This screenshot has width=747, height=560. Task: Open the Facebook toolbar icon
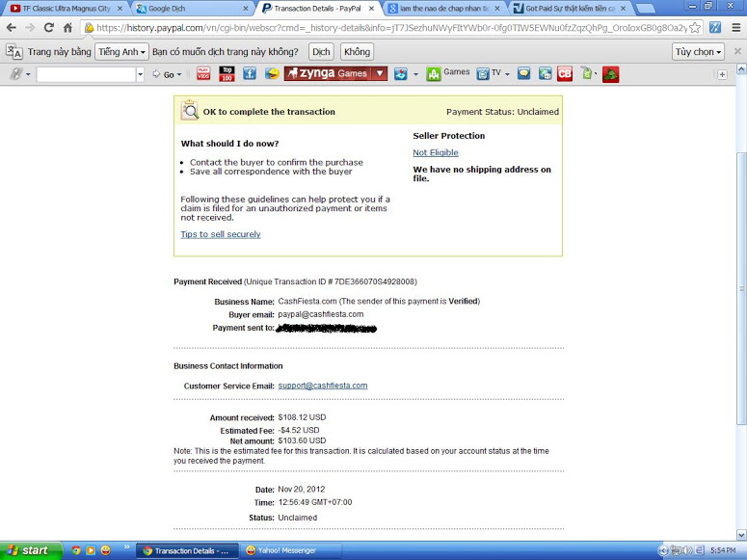249,74
